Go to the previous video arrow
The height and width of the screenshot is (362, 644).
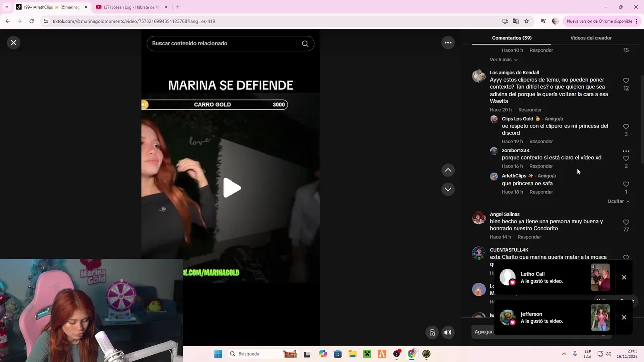pyautogui.click(x=448, y=170)
